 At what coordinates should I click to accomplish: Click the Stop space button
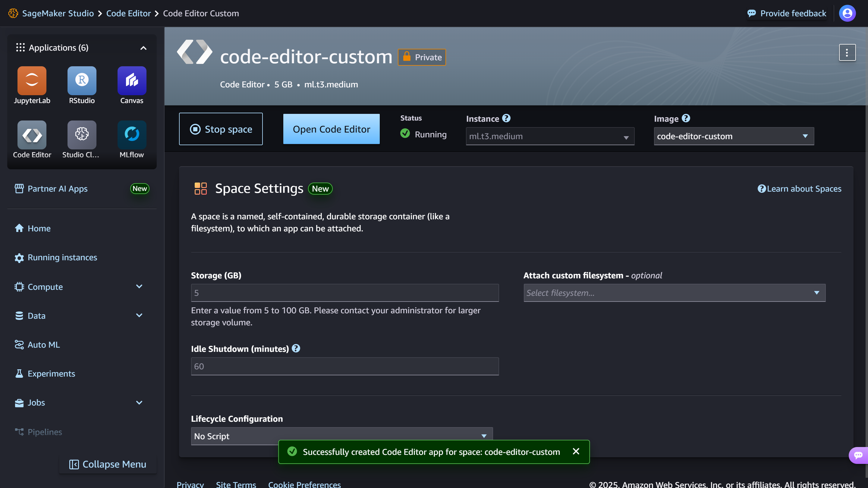click(x=221, y=129)
